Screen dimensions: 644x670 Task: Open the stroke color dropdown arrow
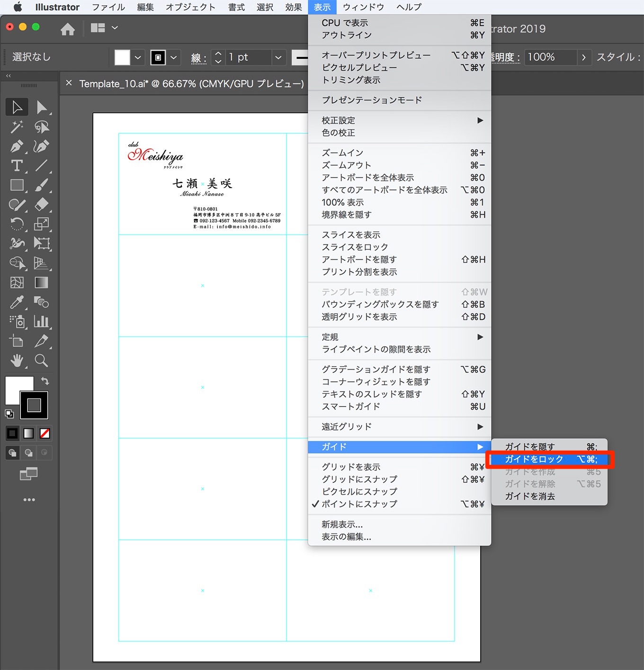(x=174, y=57)
